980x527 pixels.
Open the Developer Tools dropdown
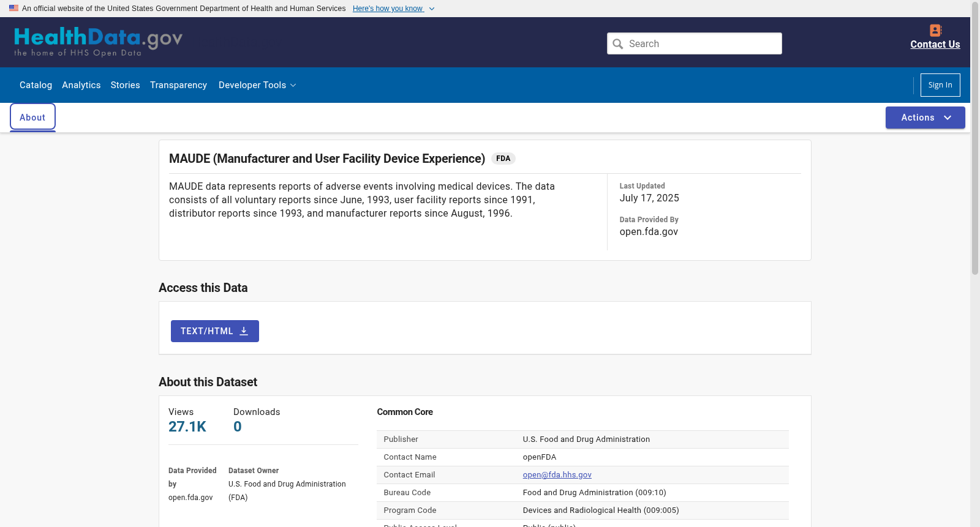click(257, 85)
